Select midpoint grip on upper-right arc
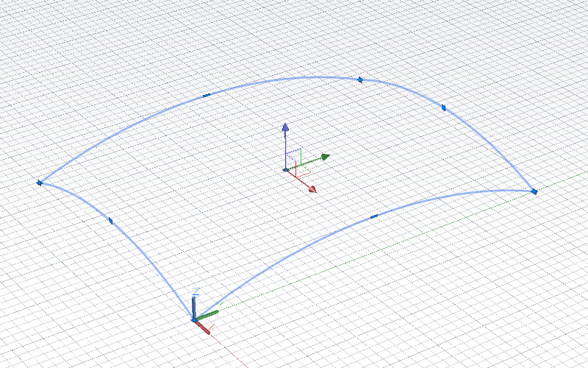Image resolution: width=588 pixels, height=368 pixels. 443,107
